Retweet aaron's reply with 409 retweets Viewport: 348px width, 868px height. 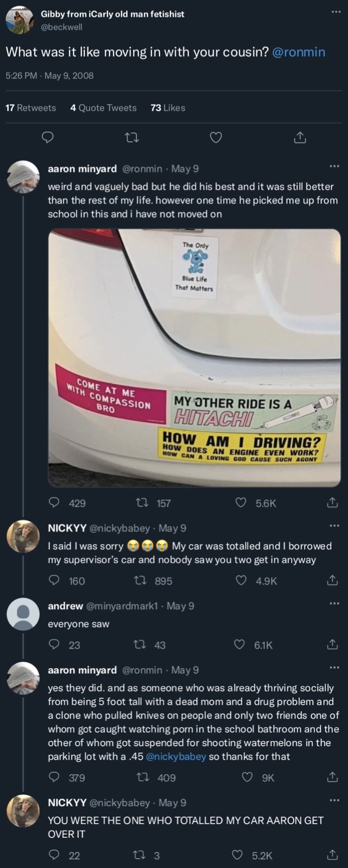142,777
